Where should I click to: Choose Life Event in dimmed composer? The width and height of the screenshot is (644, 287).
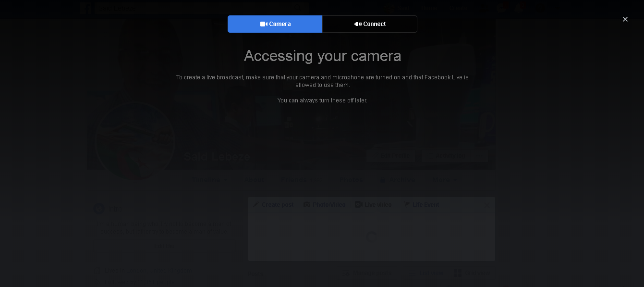tap(421, 205)
